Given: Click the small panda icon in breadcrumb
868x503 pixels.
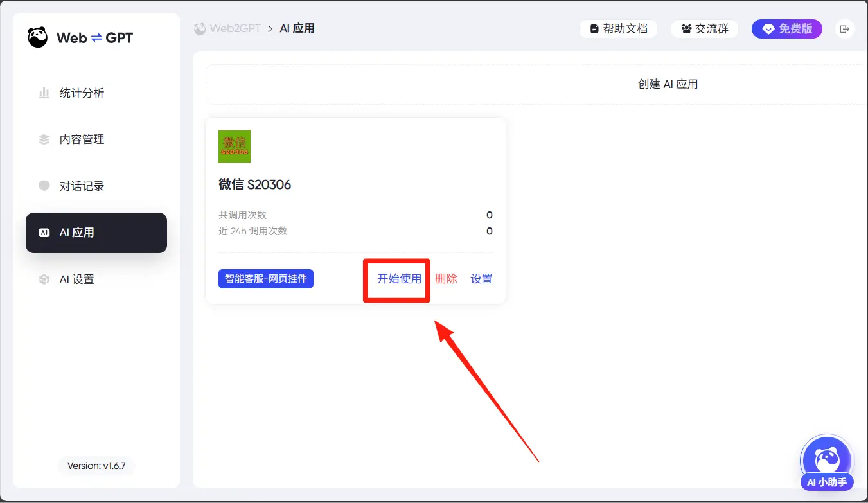Looking at the screenshot, I should 200,29.
